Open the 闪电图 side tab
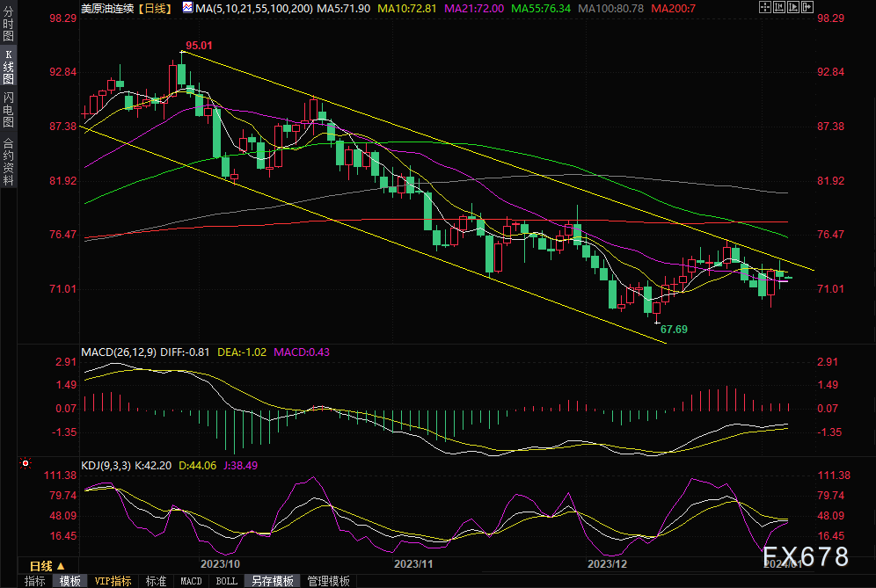The height and width of the screenshot is (588, 876). coord(8,110)
